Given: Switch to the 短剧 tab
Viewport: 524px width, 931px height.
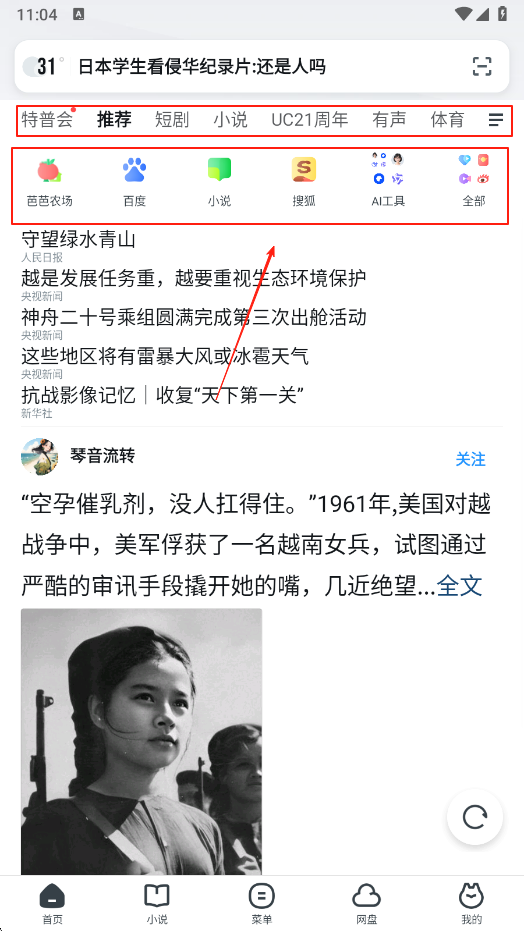Looking at the screenshot, I should 172,119.
